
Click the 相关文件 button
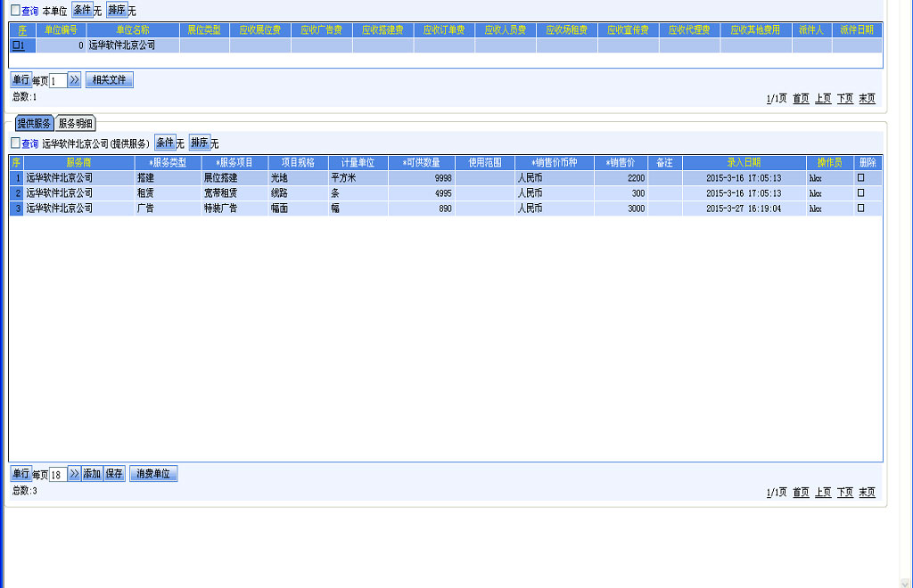pos(109,80)
